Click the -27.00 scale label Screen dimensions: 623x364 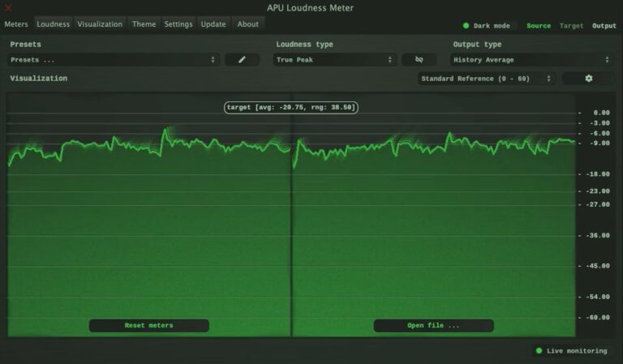(598, 205)
